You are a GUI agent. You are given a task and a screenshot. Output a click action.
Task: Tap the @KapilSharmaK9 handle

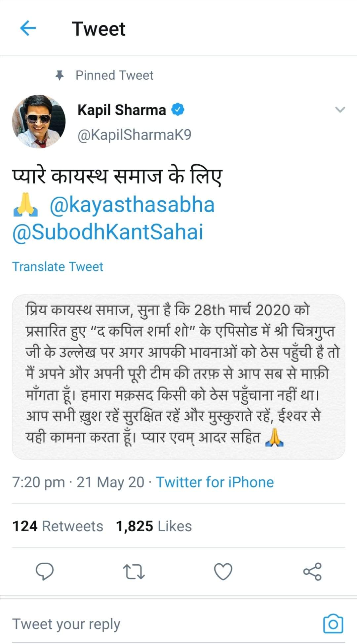coord(134,135)
